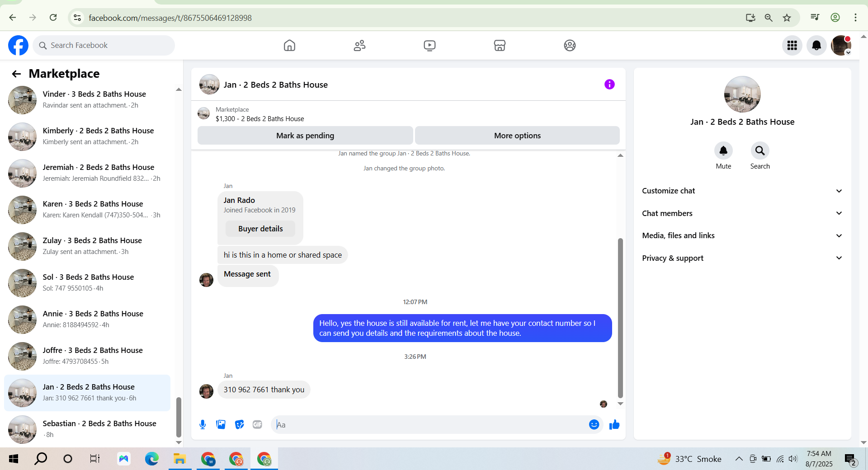The height and width of the screenshot is (470, 868).
Task: Open the Facebook menu grid icon
Action: (792, 45)
